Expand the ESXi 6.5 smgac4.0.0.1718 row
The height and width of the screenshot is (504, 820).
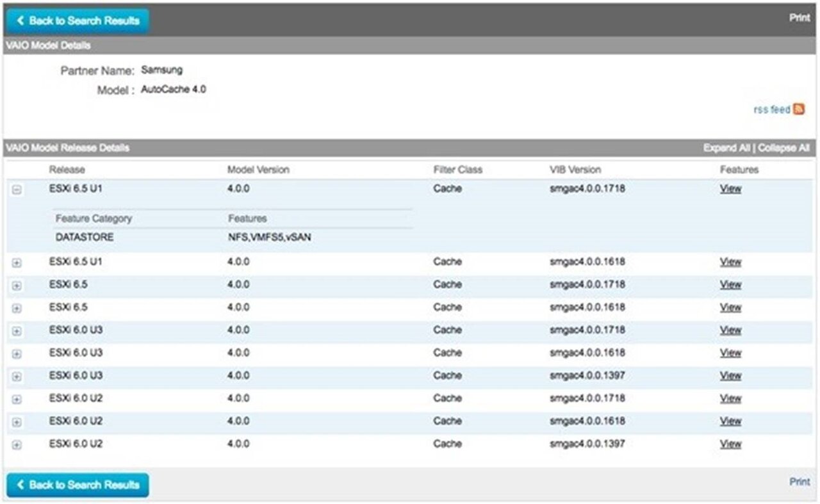click(x=17, y=286)
